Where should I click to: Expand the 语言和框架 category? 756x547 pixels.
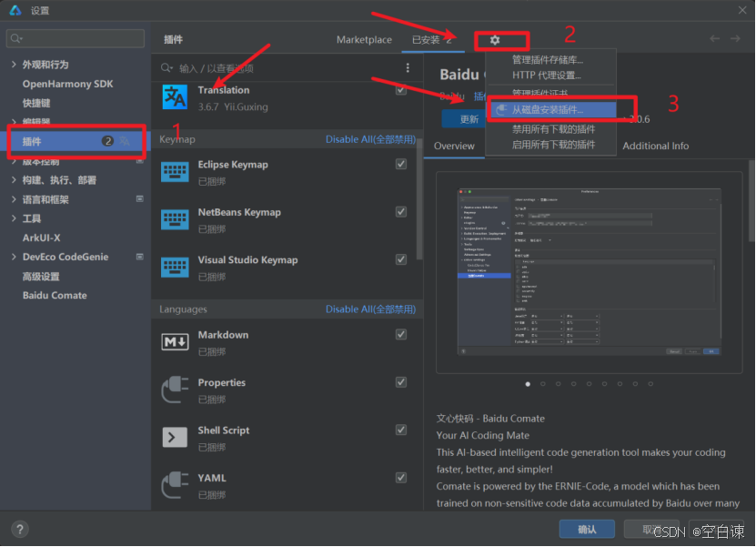(x=14, y=199)
